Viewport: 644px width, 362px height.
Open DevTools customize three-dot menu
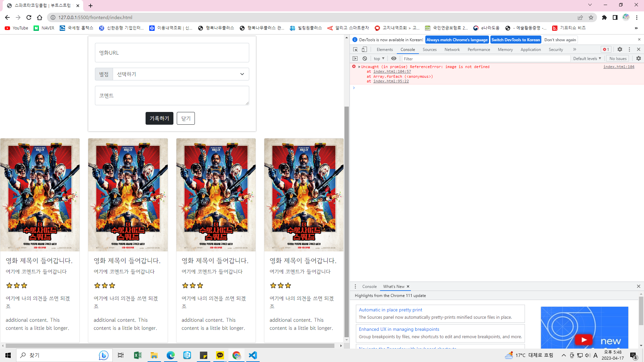point(629,49)
